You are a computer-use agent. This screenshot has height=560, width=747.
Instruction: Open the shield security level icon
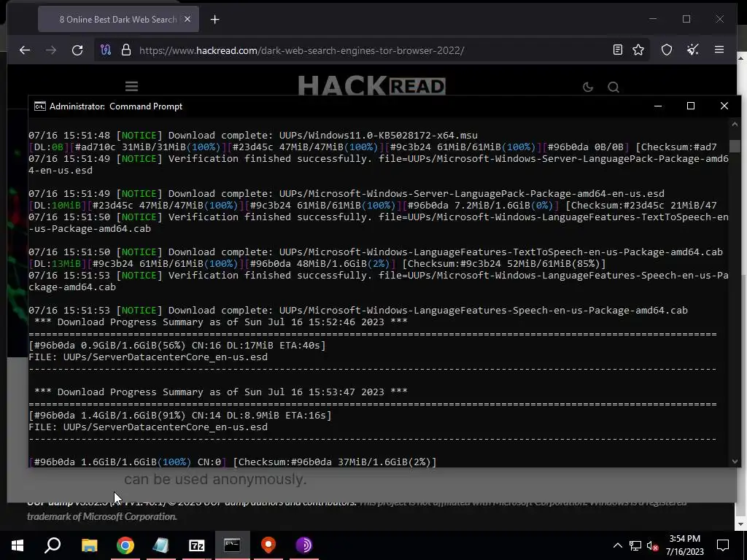pos(667,50)
